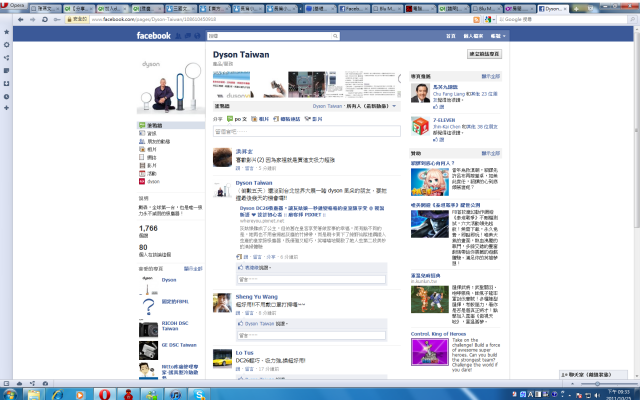Open the Facebook account dropdown menu
The width and height of the screenshot is (640, 400).
pyautogui.click(x=498, y=36)
